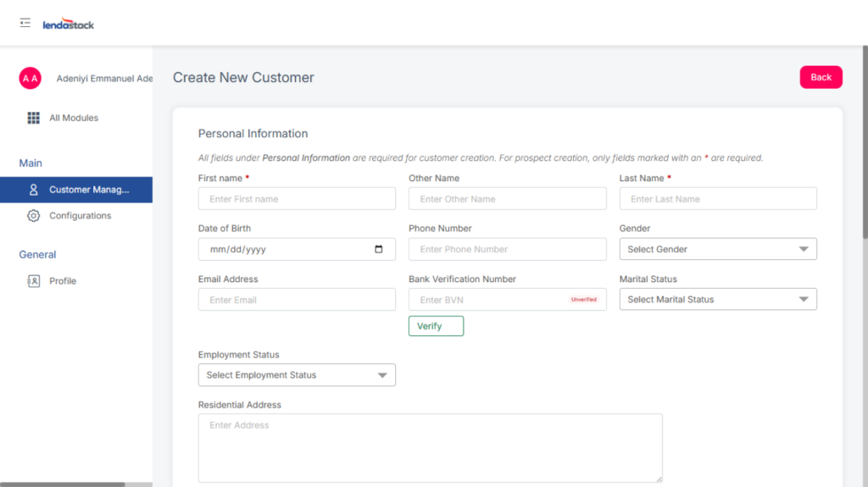Click the Enter Phone Number field
Screen dimensions: 868x487
point(507,249)
